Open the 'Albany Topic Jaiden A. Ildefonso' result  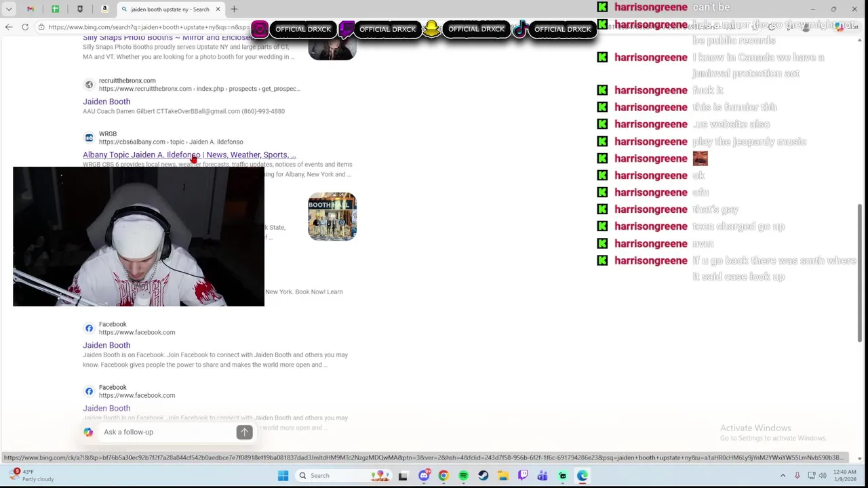[189, 155]
